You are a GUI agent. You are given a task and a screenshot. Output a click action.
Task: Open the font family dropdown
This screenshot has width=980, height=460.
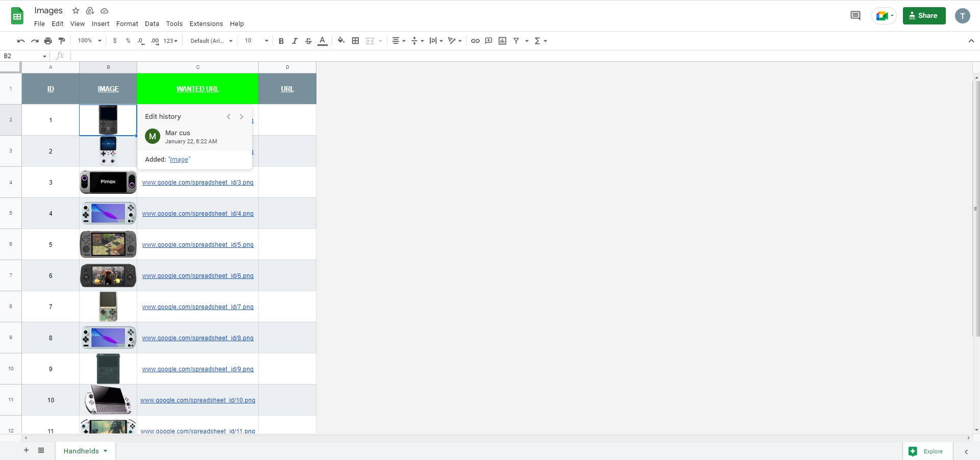click(x=211, y=41)
